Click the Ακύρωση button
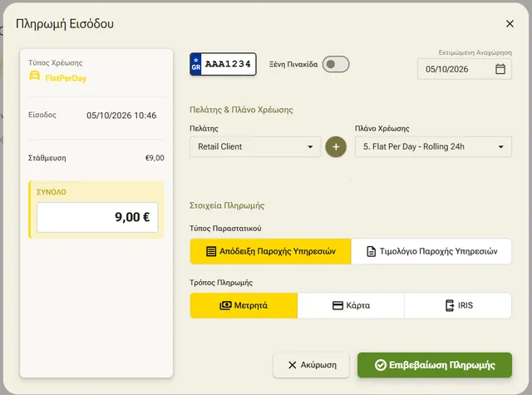The image size is (532, 395). (312, 365)
